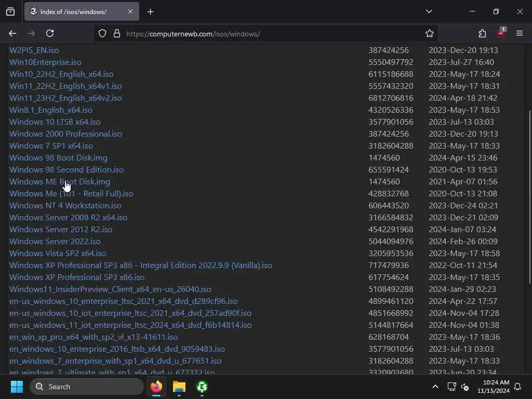Download en_windows_7_enterprise_with_sp1 iso
Viewport: 532px width, 399px height.
[115, 361]
